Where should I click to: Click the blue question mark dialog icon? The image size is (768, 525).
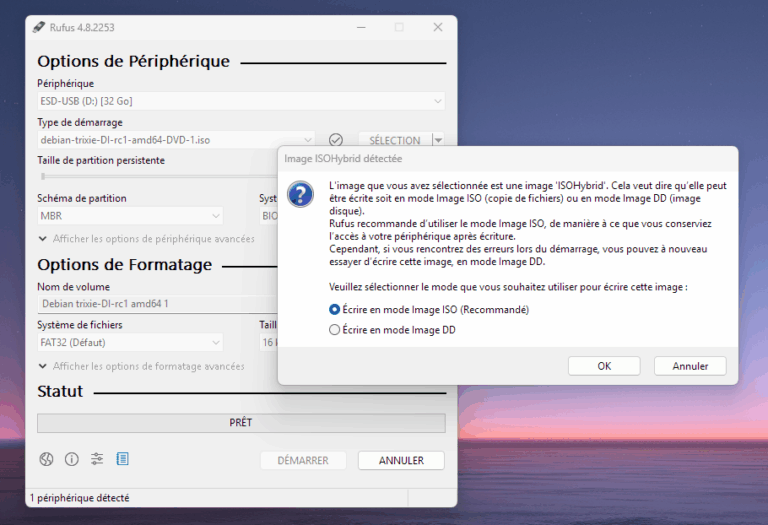click(300, 194)
